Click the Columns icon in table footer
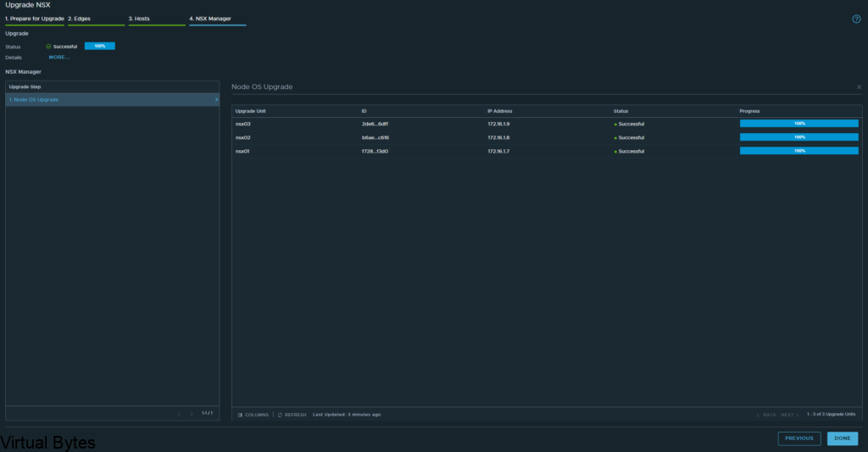 [240, 415]
